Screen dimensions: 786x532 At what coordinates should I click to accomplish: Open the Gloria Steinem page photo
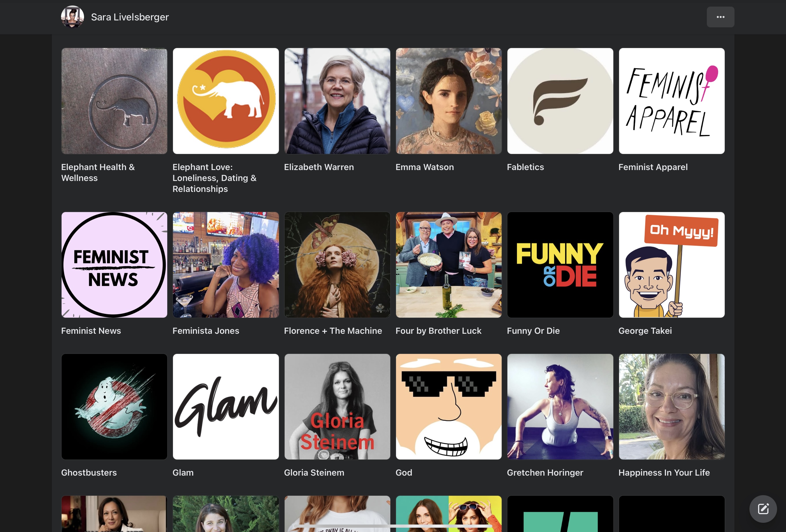click(x=337, y=407)
